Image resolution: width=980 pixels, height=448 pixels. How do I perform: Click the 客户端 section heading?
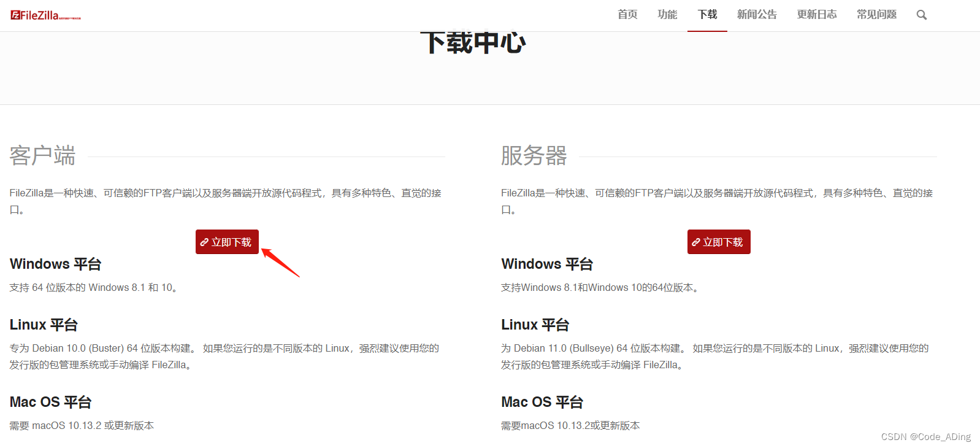click(x=42, y=155)
